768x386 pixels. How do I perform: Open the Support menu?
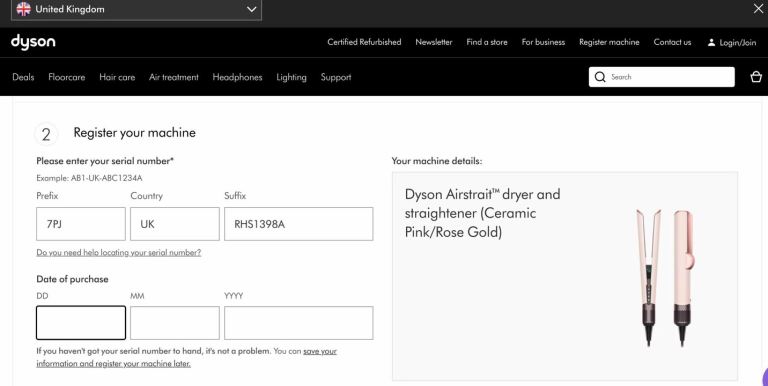(336, 77)
